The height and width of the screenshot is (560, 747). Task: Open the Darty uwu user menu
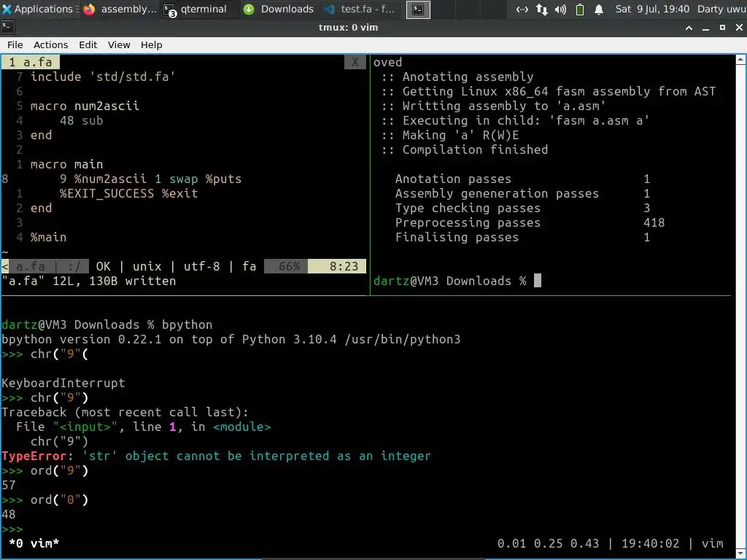tap(721, 9)
